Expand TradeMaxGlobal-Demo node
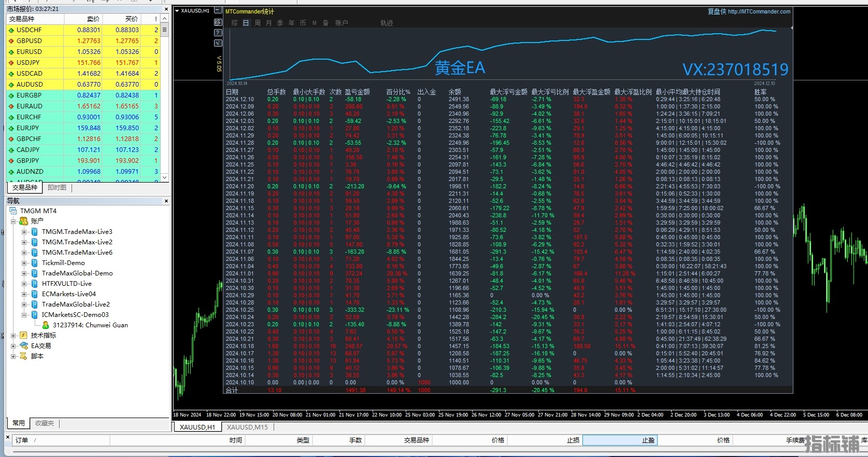868x457 pixels. point(24,273)
